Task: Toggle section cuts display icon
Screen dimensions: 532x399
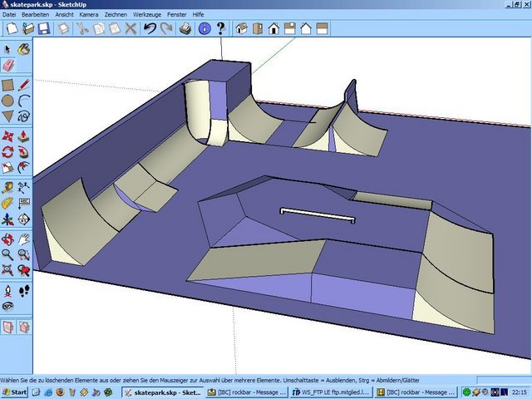Action: click(x=24, y=327)
